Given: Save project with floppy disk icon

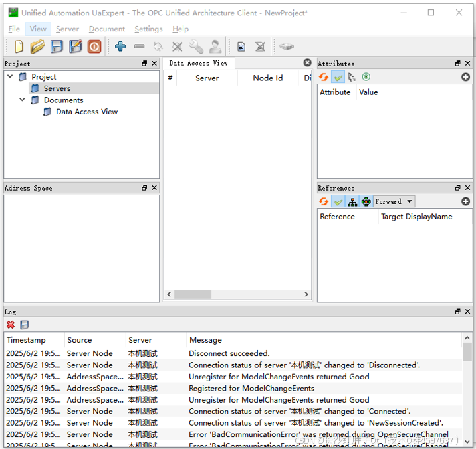Looking at the screenshot, I should click(57, 46).
